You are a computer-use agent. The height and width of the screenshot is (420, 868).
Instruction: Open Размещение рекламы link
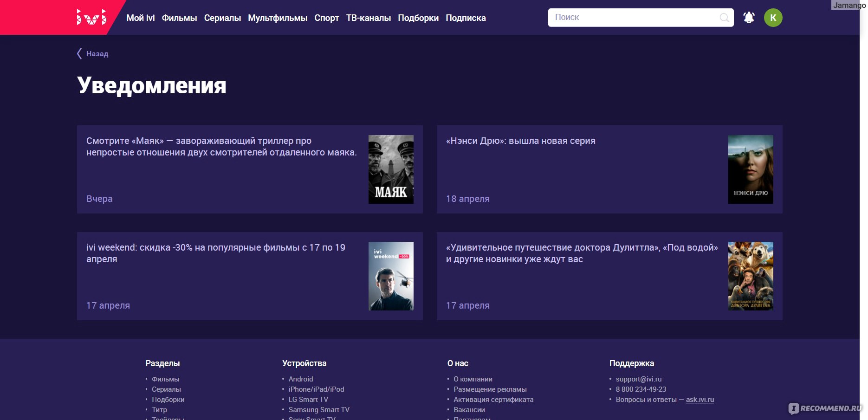[x=490, y=389]
